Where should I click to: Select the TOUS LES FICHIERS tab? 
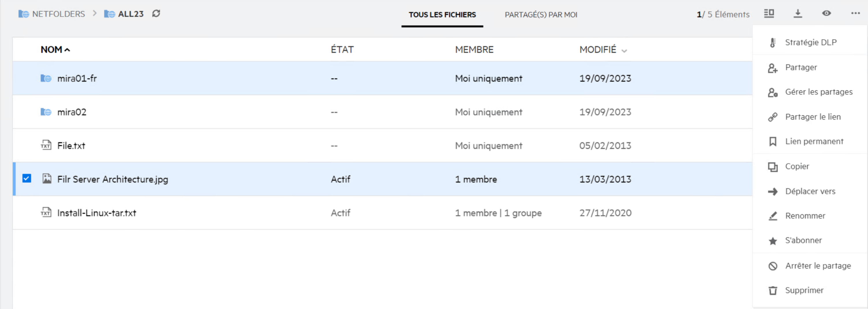[442, 15]
